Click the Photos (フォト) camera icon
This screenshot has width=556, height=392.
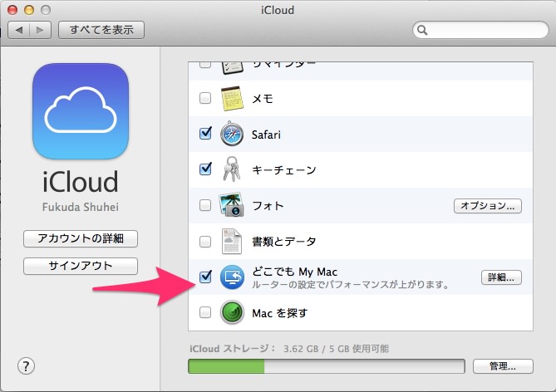[x=232, y=205]
